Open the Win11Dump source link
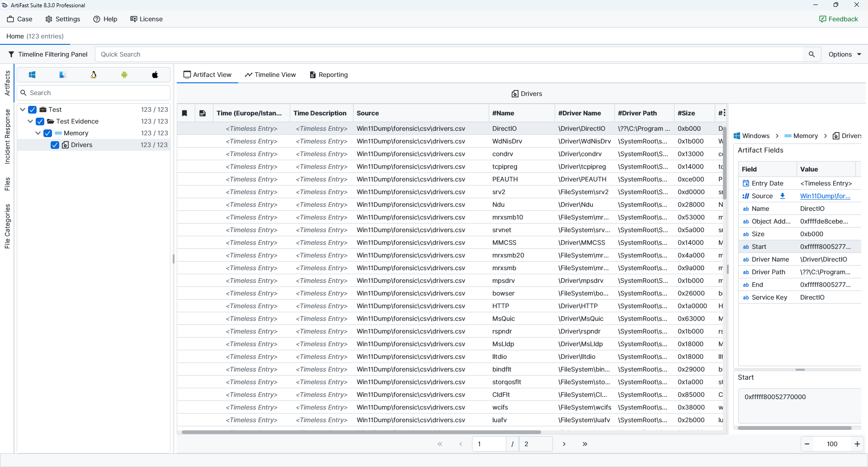Image resolution: width=868 pixels, height=467 pixels. (x=825, y=196)
